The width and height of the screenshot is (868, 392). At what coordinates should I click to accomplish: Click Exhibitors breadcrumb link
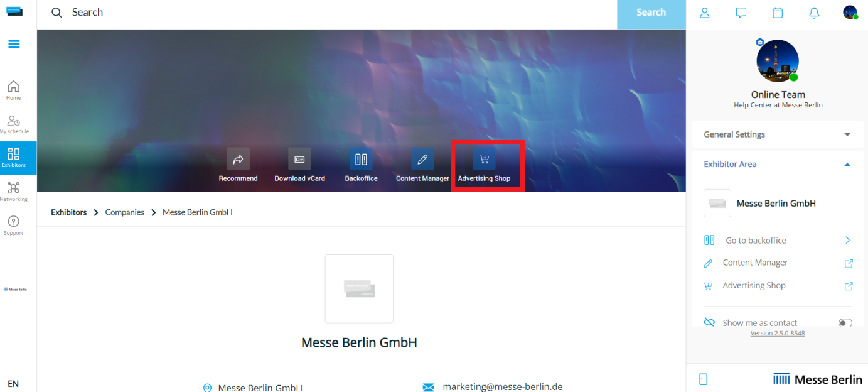pyautogui.click(x=69, y=212)
